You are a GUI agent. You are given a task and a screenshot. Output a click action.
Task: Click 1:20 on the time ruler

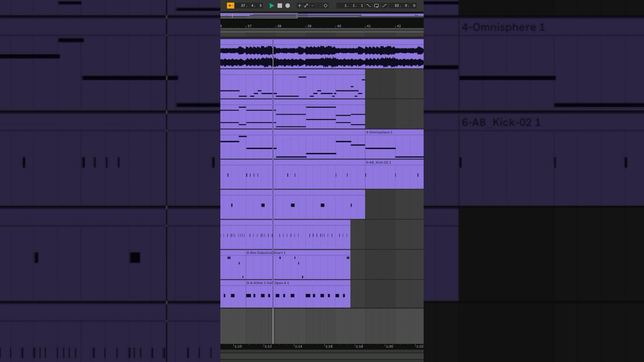tap(389, 346)
